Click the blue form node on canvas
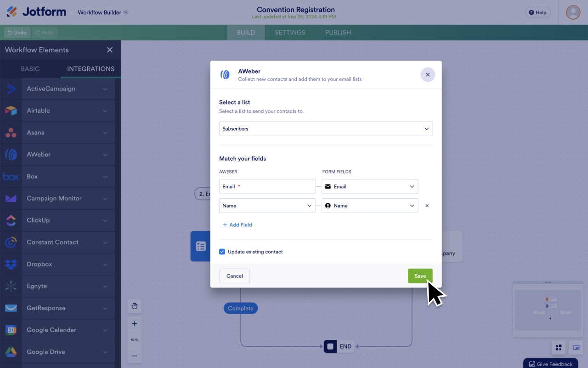Screen dimensions: 588x368 200,246
